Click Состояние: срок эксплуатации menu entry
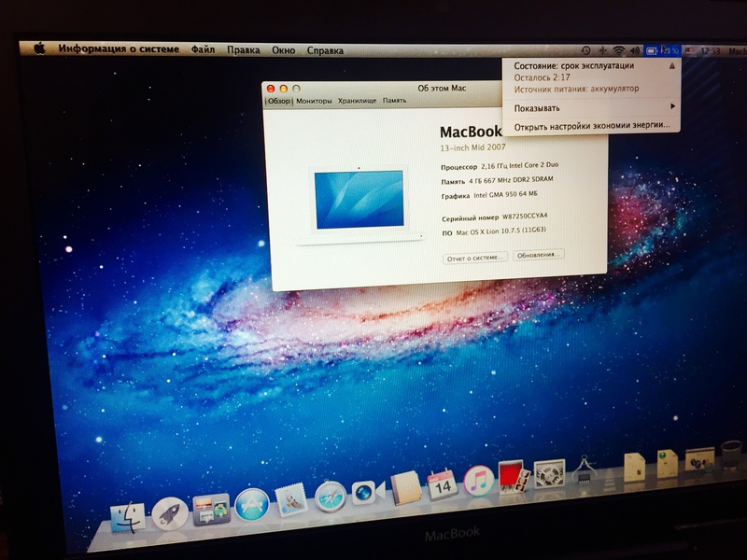747x560 pixels. coord(591,65)
